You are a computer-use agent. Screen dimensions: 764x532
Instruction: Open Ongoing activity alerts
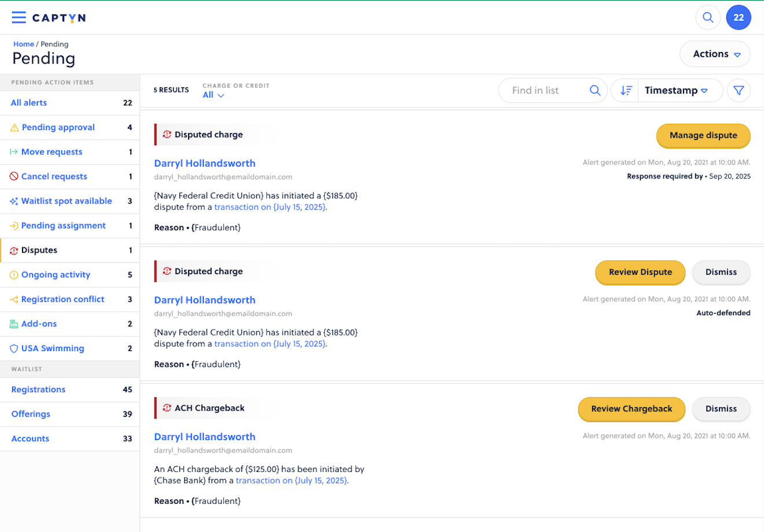(69, 275)
